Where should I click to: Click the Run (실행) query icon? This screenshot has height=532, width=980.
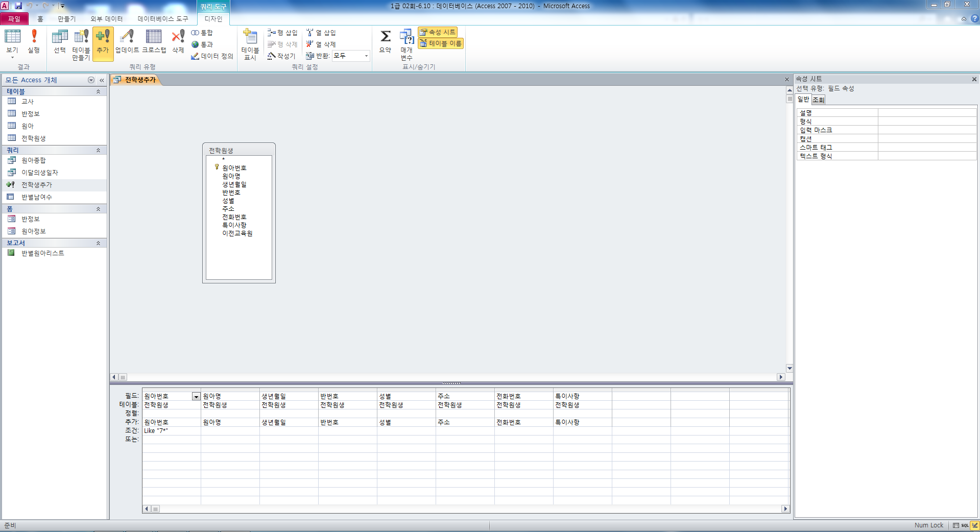coord(34,42)
